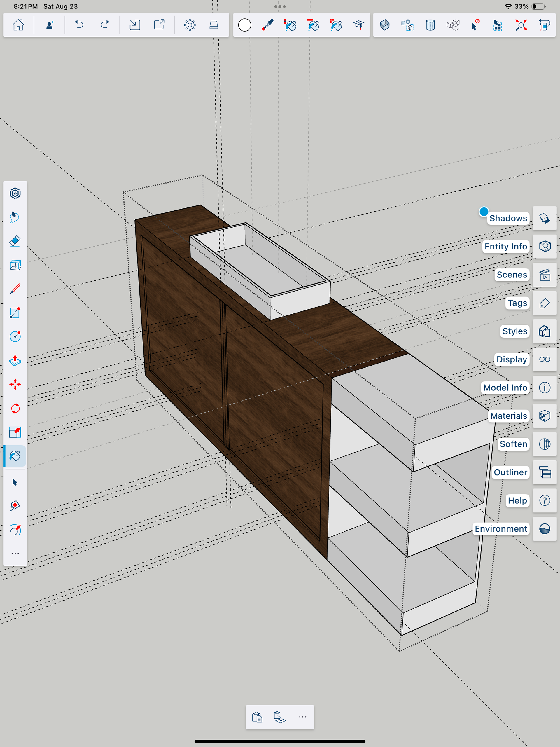
Task: Open the Entity Info label
Action: (x=505, y=247)
